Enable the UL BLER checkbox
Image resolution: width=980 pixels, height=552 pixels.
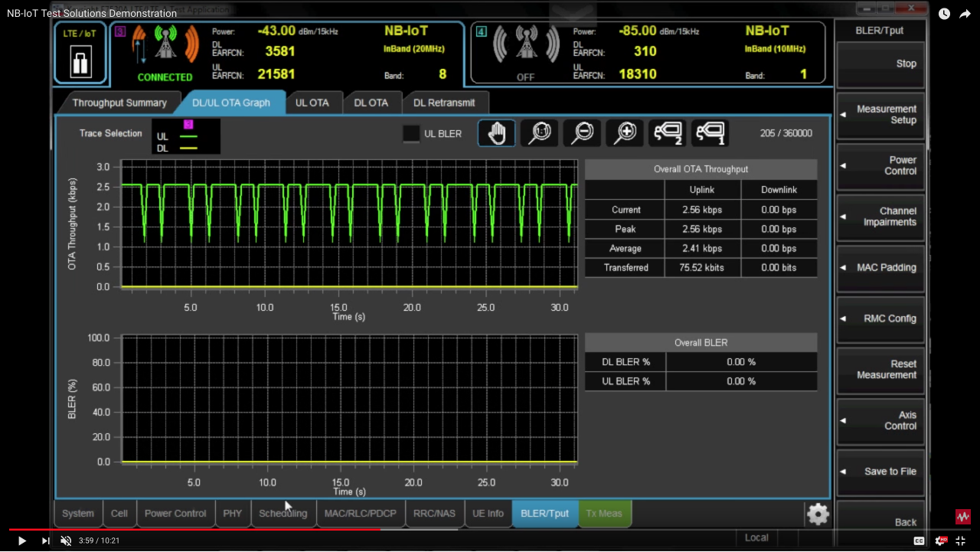tap(410, 132)
